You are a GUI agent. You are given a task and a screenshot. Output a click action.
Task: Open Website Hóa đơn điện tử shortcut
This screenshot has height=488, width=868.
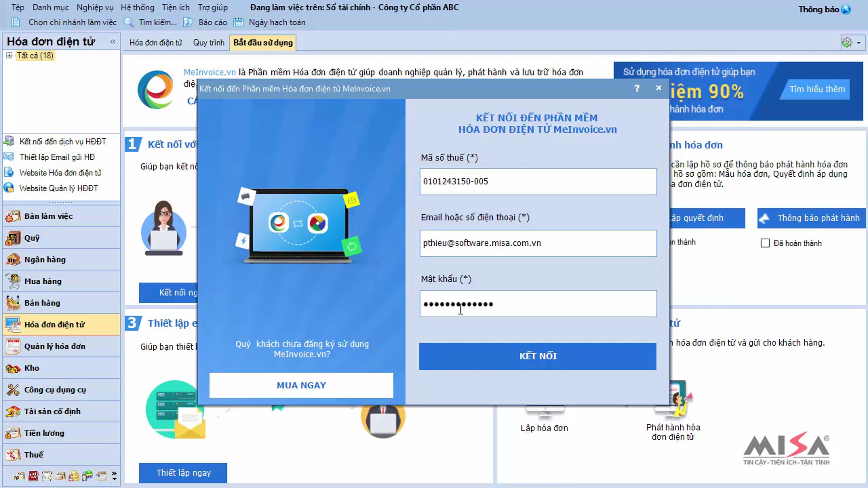(x=53, y=173)
